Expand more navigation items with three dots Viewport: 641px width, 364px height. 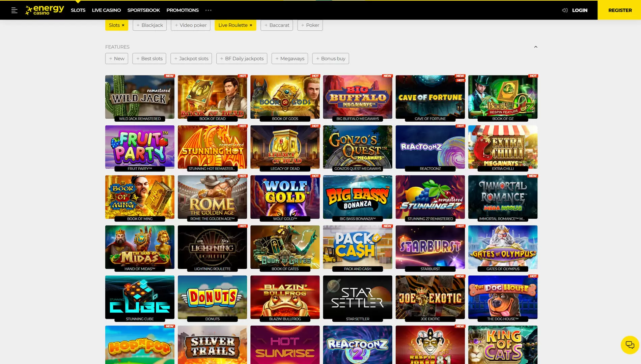coord(208,10)
